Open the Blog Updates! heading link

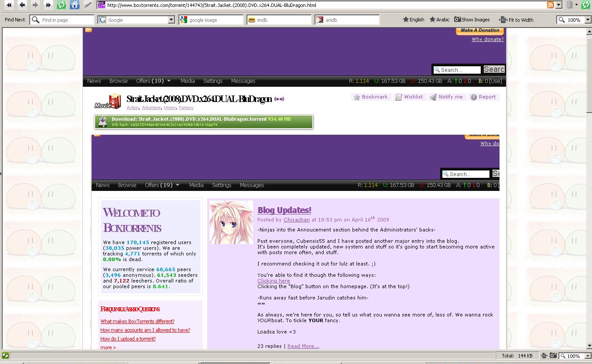tap(284, 210)
